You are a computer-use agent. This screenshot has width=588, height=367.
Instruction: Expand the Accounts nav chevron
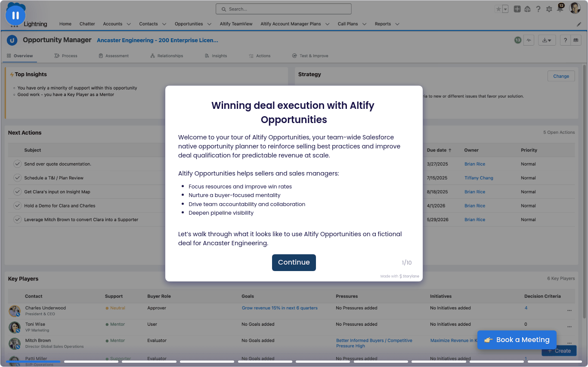click(x=129, y=24)
